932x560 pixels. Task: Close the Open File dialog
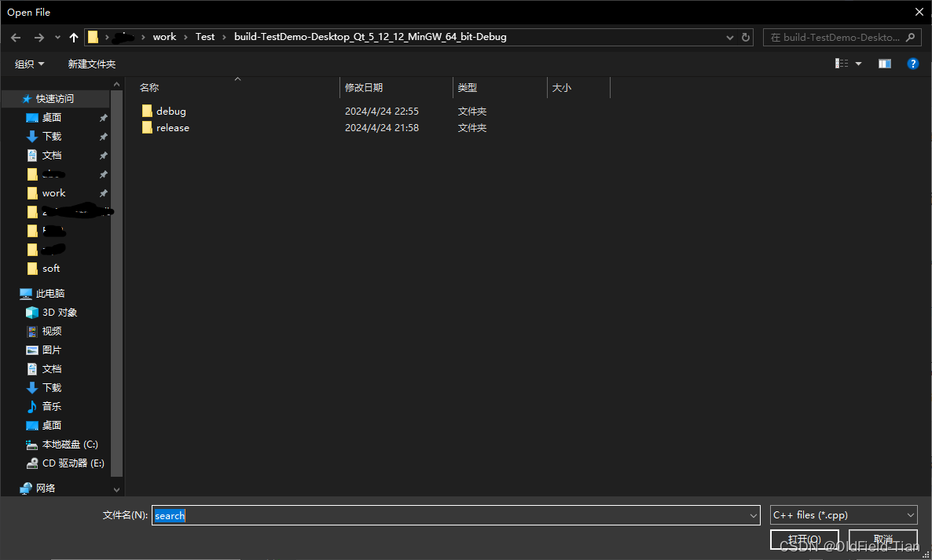[x=919, y=12]
